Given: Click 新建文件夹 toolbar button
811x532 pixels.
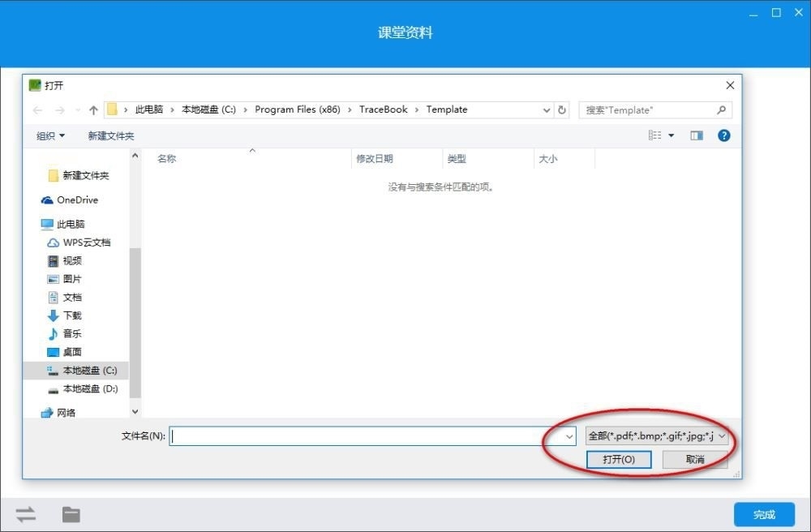Looking at the screenshot, I should [x=110, y=135].
